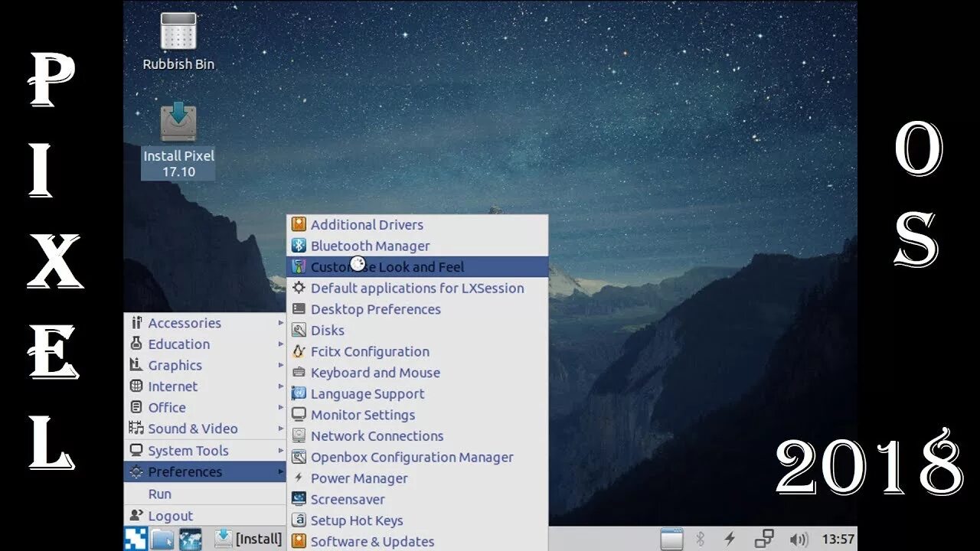Click the Monitor Settings icon
This screenshot has width=980, height=551.
pos(299,415)
